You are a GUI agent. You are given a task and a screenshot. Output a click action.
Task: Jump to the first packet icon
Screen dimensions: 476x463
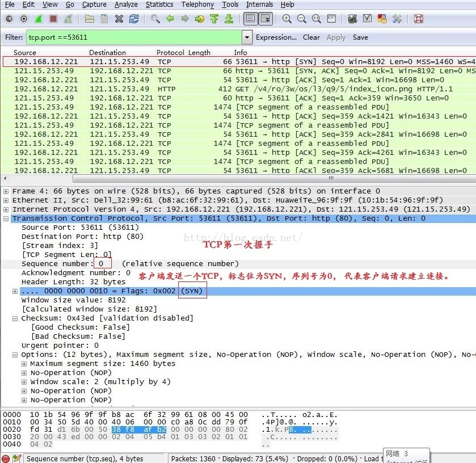tap(214, 19)
